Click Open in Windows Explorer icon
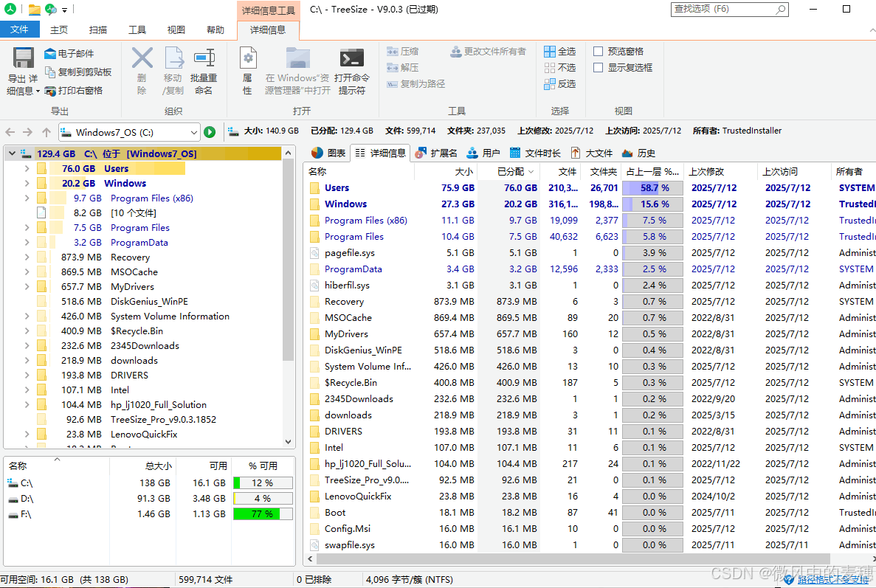The height and width of the screenshot is (588, 876). [297, 58]
